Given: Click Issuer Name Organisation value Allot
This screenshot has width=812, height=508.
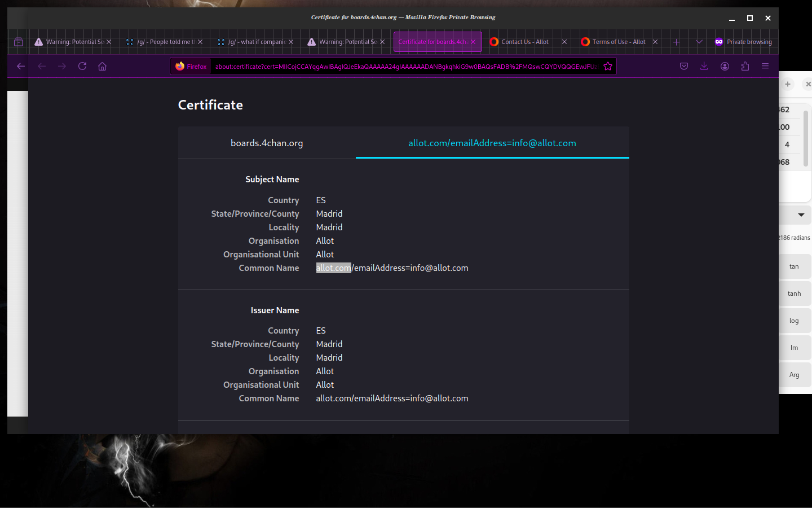Looking at the screenshot, I should point(325,371).
